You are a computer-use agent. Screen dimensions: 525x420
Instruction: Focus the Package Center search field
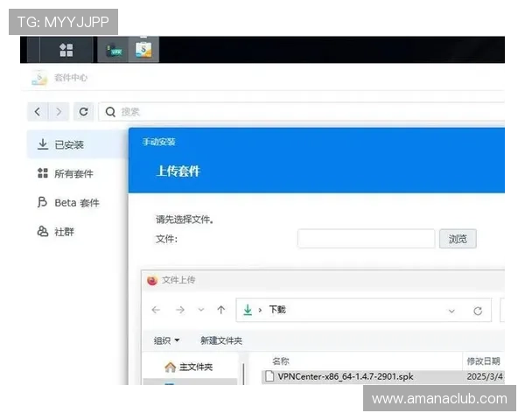pos(301,111)
